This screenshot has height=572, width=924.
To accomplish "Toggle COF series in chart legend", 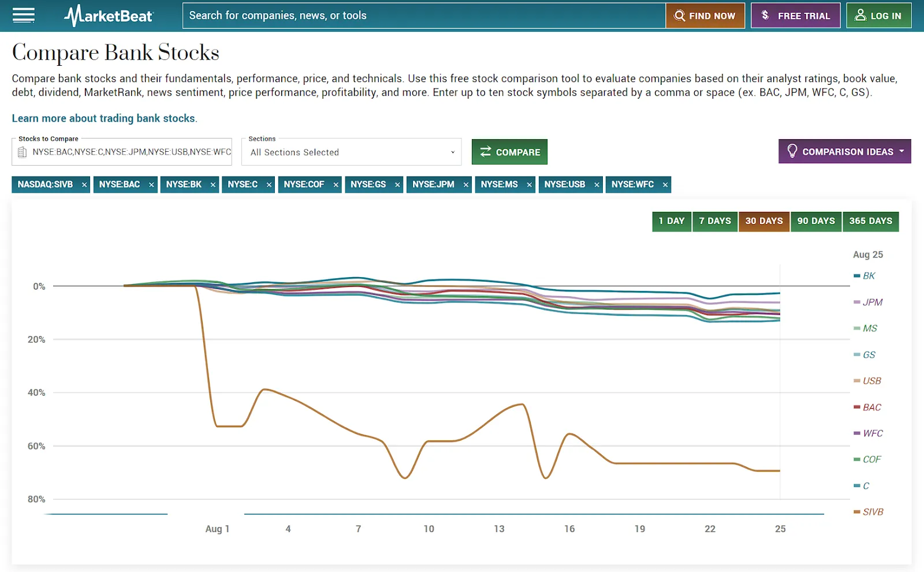I will pyautogui.click(x=867, y=459).
